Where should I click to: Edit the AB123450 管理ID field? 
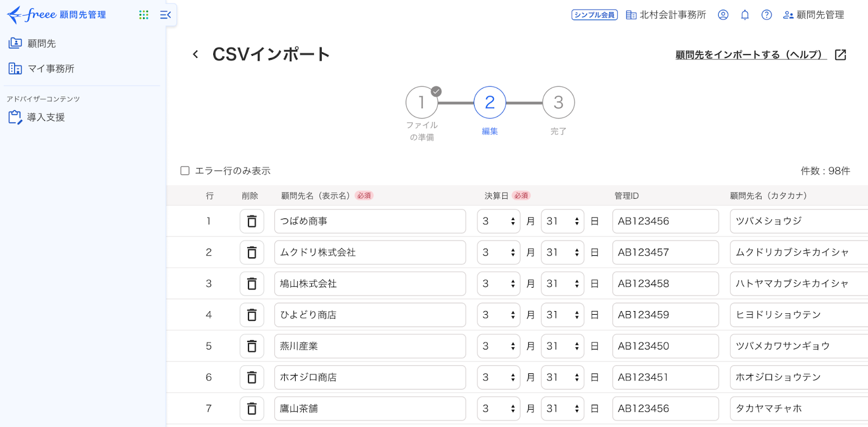666,346
